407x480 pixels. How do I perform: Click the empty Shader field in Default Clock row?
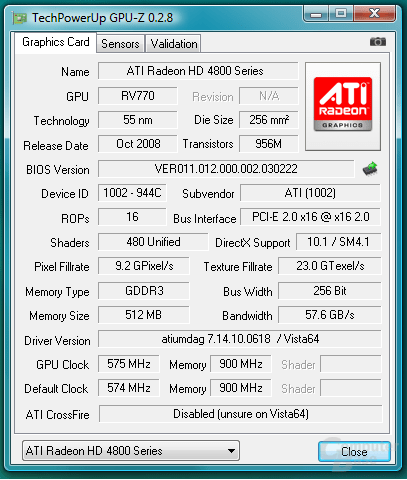pyautogui.click(x=351, y=388)
